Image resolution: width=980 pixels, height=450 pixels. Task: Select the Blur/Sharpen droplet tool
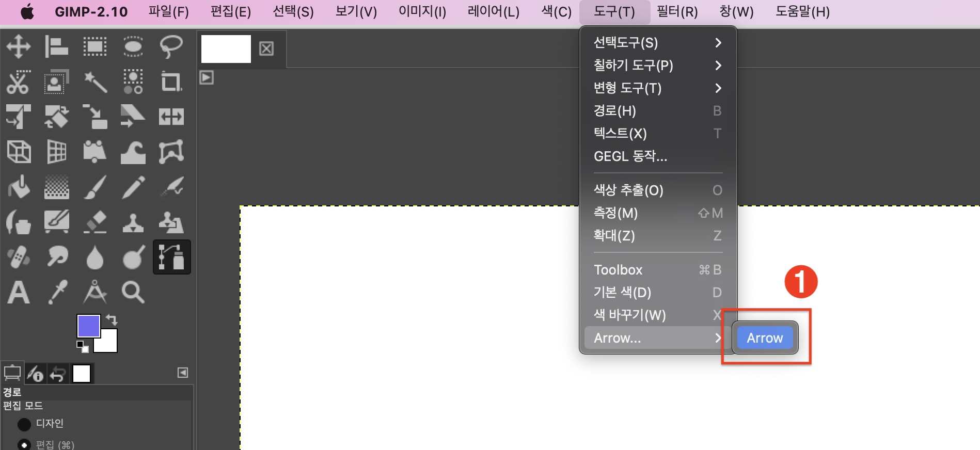coord(95,257)
